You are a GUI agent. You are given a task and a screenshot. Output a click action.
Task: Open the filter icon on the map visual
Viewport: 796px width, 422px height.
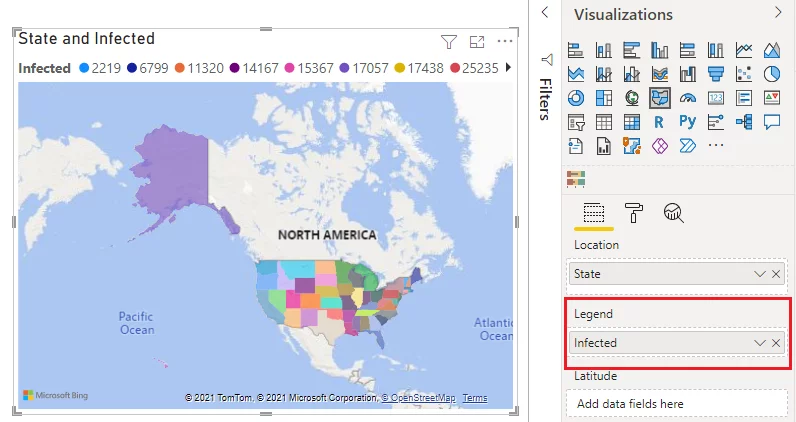click(x=449, y=42)
